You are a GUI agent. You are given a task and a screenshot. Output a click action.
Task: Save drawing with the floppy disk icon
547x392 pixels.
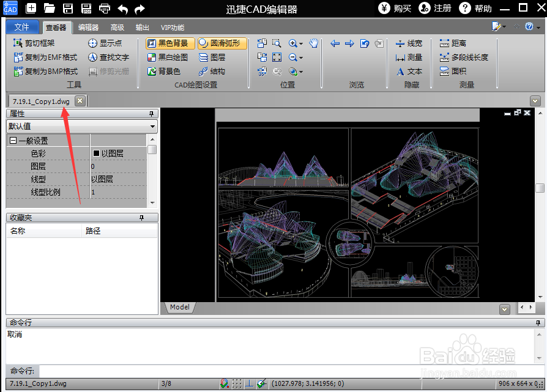pos(68,8)
